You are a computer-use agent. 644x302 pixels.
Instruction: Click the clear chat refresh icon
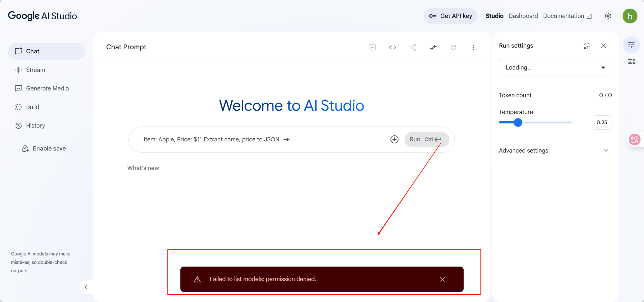tap(453, 47)
